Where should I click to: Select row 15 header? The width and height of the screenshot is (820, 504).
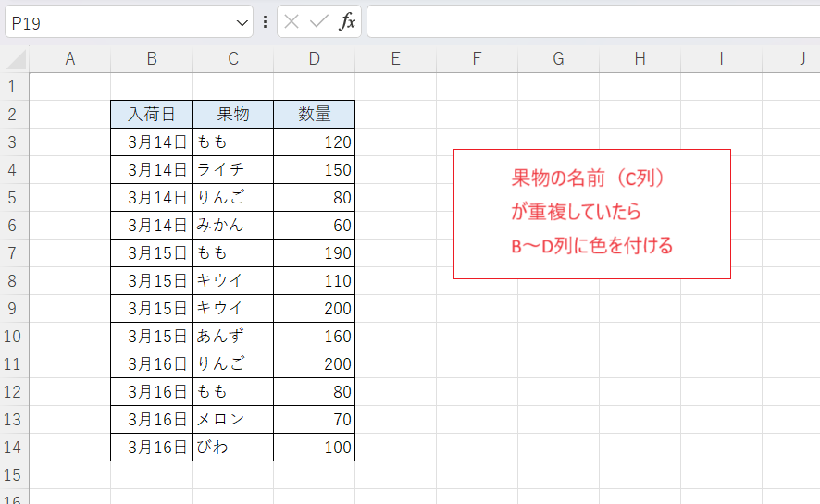point(14,474)
